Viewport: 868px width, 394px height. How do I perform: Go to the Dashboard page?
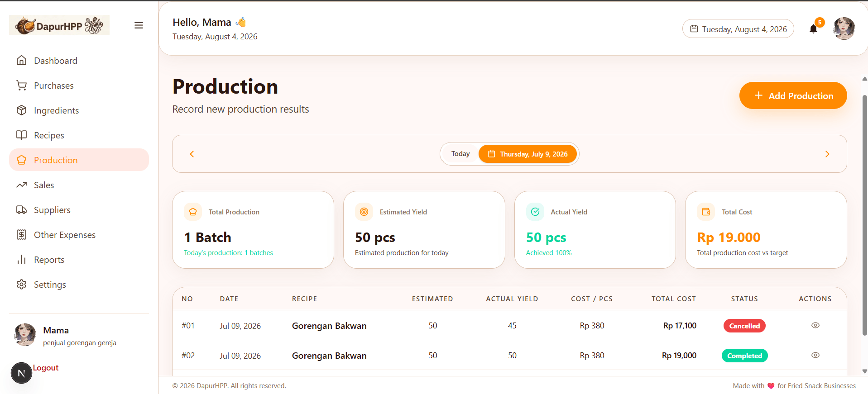click(x=79, y=61)
